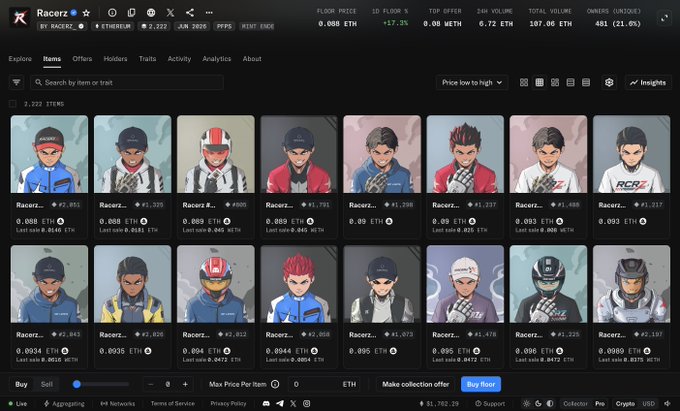Open the Price low to high sort dropdown
The image size is (680, 411).
(x=472, y=82)
